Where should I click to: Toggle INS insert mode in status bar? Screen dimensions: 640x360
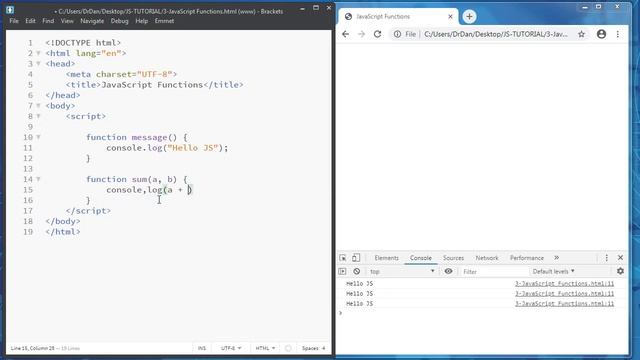[202, 348]
